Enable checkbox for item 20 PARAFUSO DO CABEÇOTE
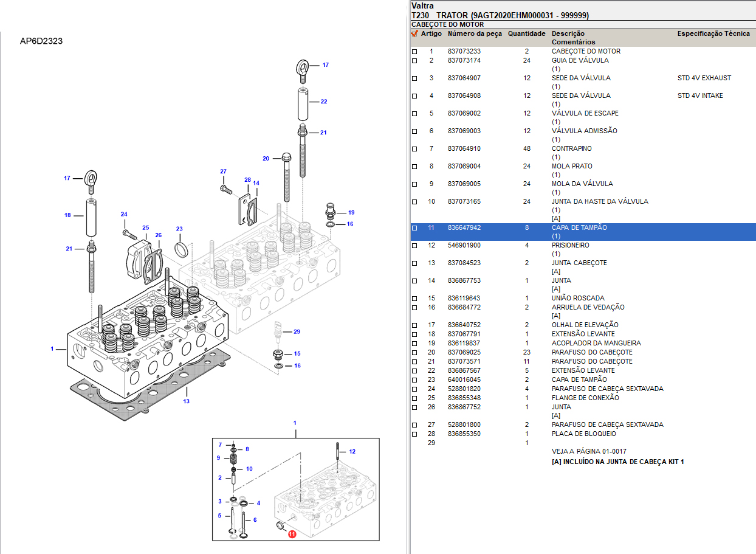756x554 pixels. (x=414, y=353)
